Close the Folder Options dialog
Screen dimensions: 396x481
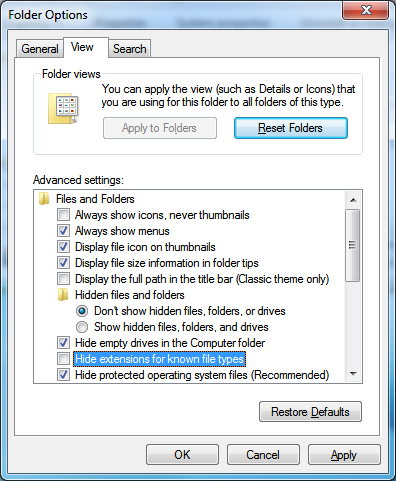[365, 10]
